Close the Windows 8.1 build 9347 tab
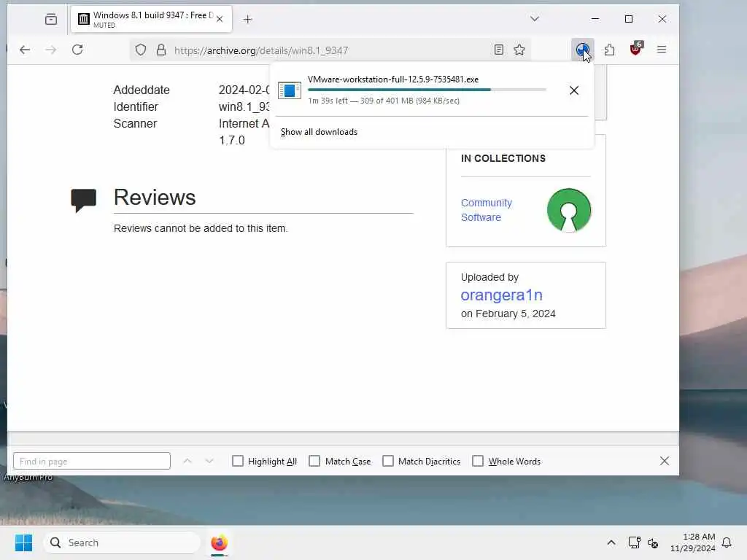 click(220, 19)
